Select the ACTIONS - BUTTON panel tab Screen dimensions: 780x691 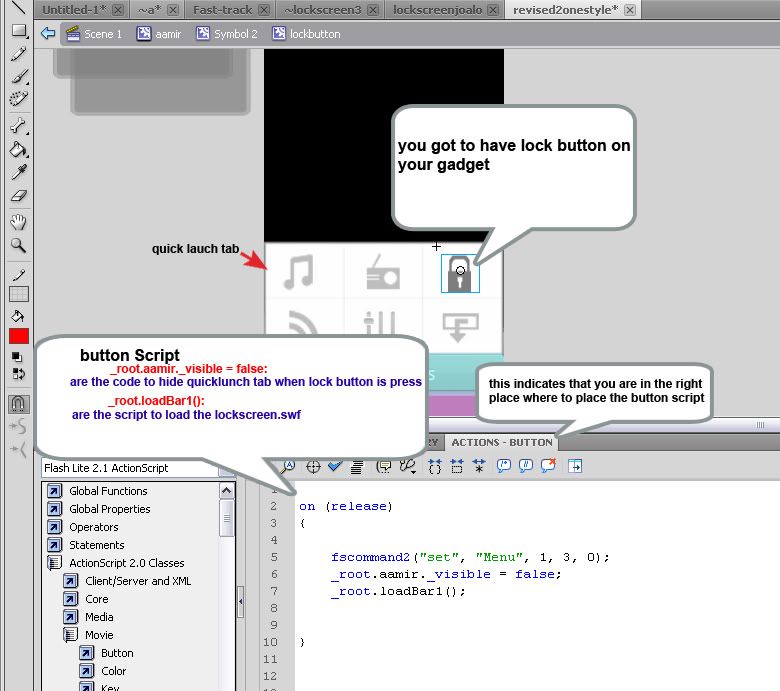point(501,442)
